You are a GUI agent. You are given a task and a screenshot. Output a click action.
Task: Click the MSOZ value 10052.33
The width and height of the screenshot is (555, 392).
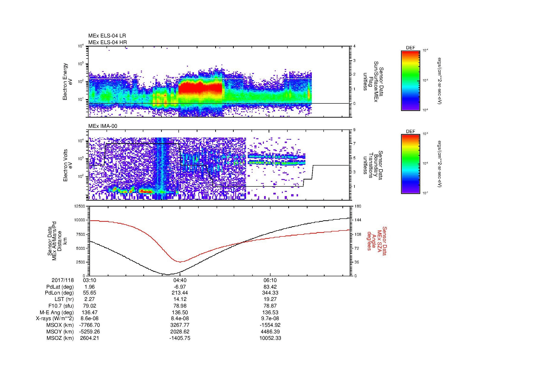click(270, 338)
